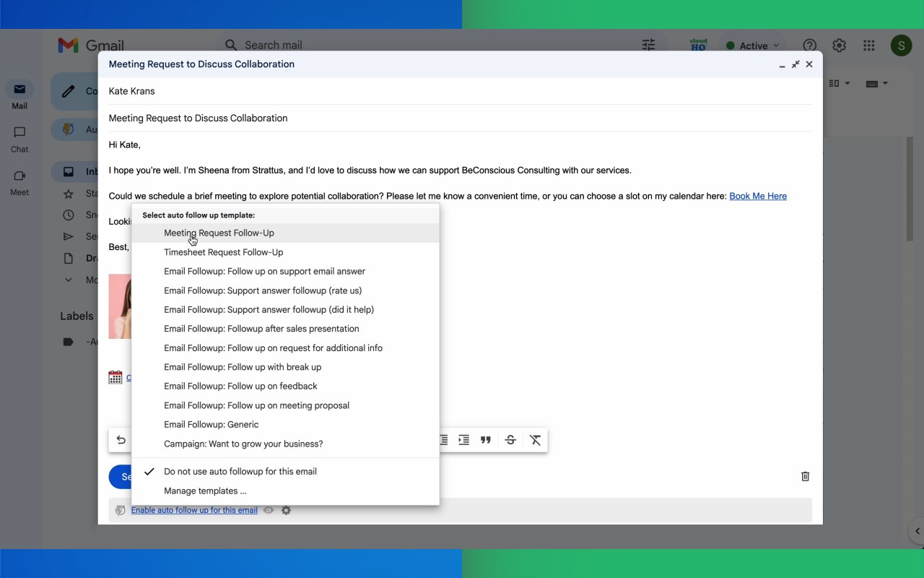
Task: Switch to Mail in side rail
Action: (x=19, y=95)
